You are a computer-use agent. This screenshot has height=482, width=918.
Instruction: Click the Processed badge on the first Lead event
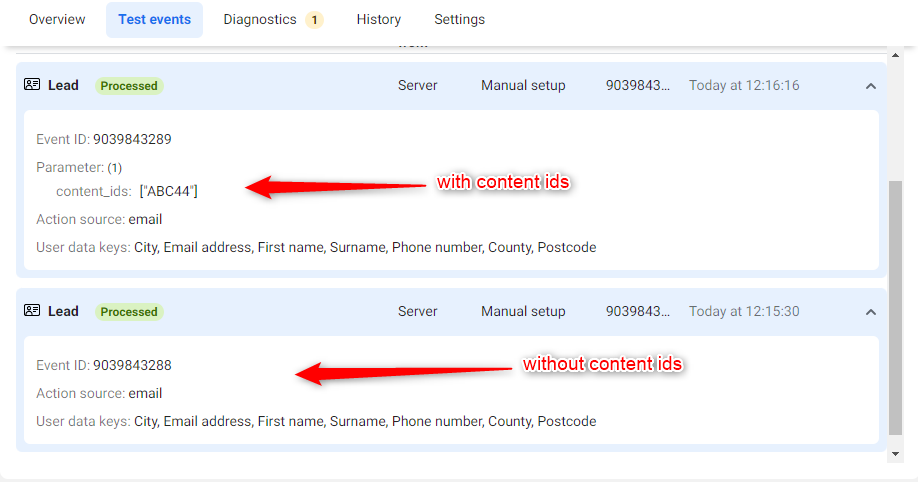point(129,86)
